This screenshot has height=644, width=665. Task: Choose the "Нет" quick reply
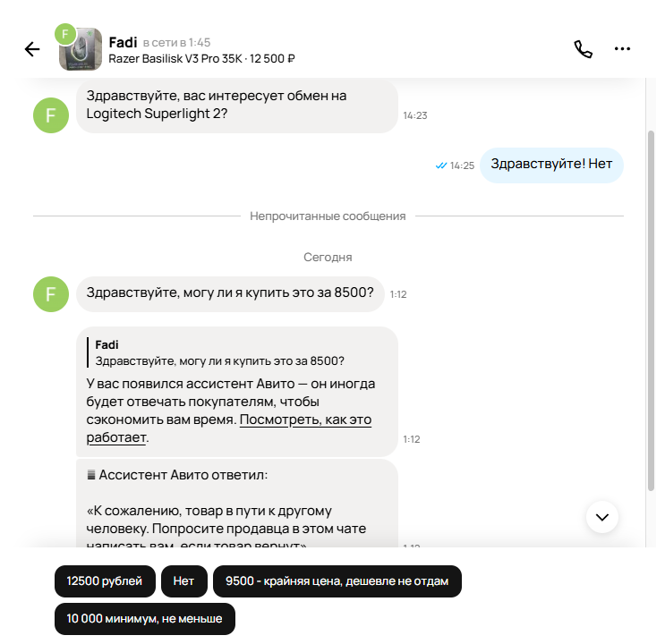click(x=183, y=581)
